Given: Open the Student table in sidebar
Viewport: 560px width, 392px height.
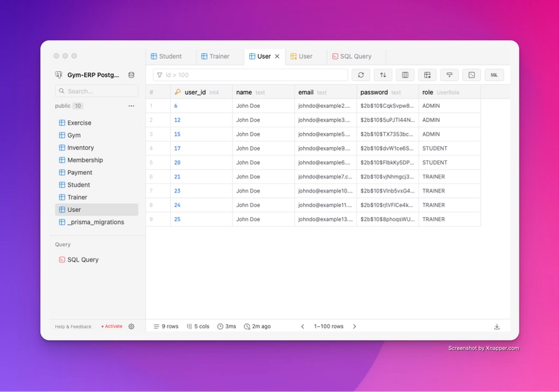Looking at the screenshot, I should pyautogui.click(x=97, y=185).
